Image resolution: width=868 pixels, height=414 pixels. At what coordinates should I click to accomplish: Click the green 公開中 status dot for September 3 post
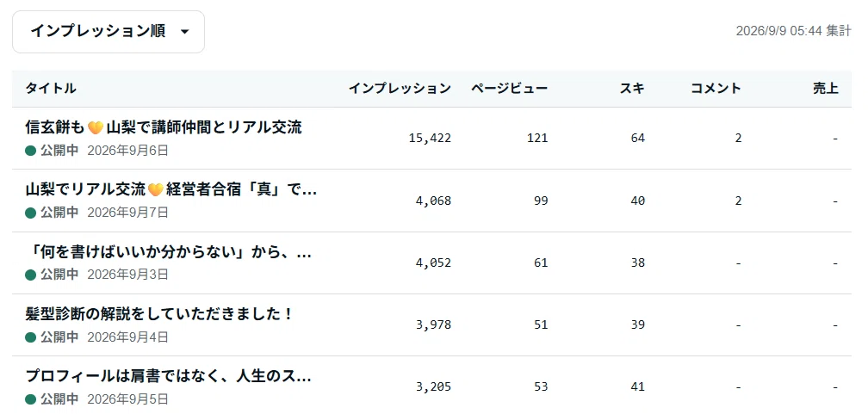pos(30,275)
